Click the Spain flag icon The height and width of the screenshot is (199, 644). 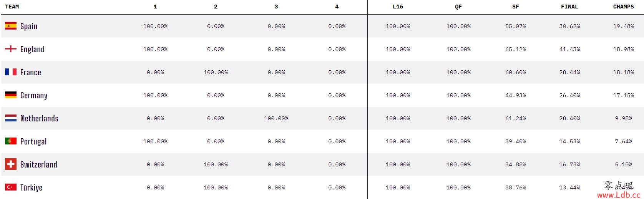pyautogui.click(x=11, y=26)
